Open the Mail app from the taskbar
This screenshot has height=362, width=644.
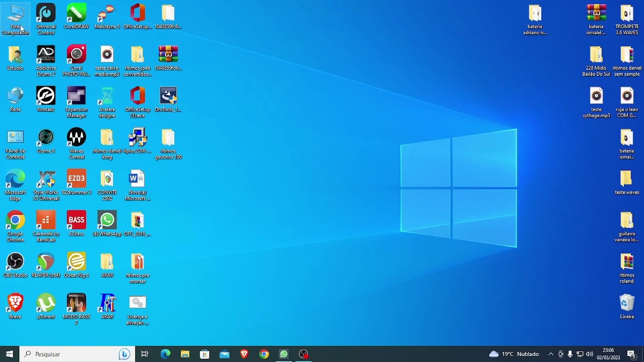tap(224, 354)
